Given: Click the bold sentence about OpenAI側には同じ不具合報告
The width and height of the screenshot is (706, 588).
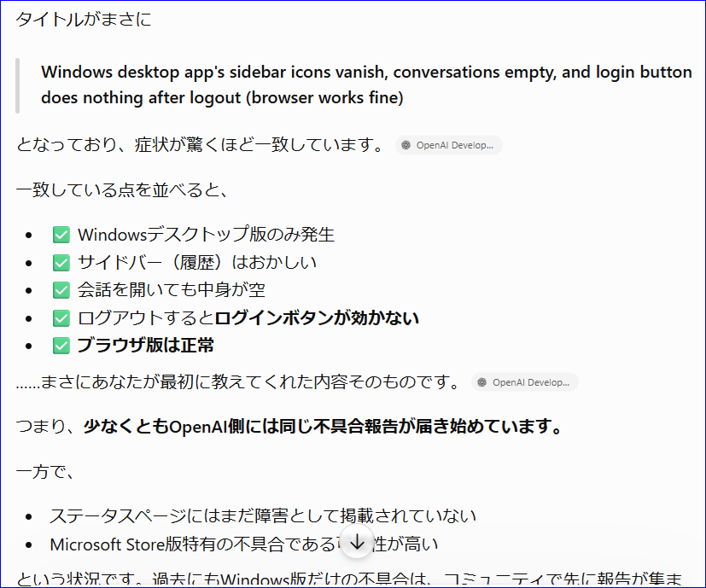Looking at the screenshot, I should coord(324,427).
